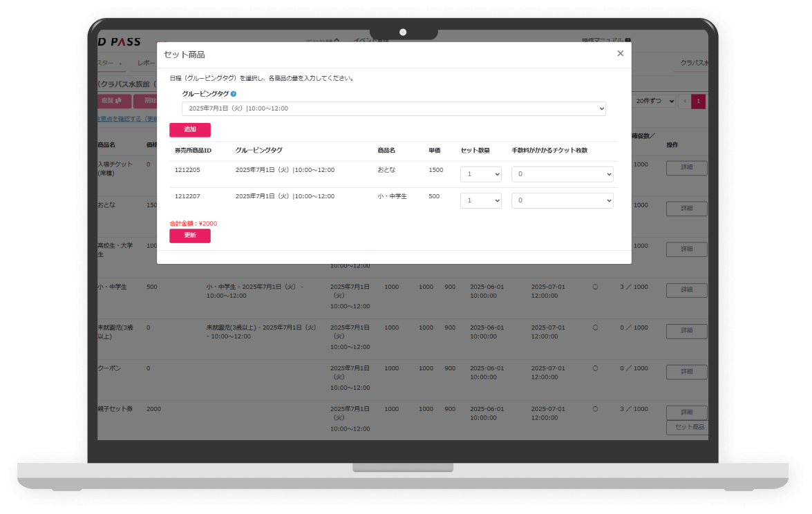Click the 操作マニュアル help icon
Image resolution: width=812 pixels, height=514 pixels.
627,41
